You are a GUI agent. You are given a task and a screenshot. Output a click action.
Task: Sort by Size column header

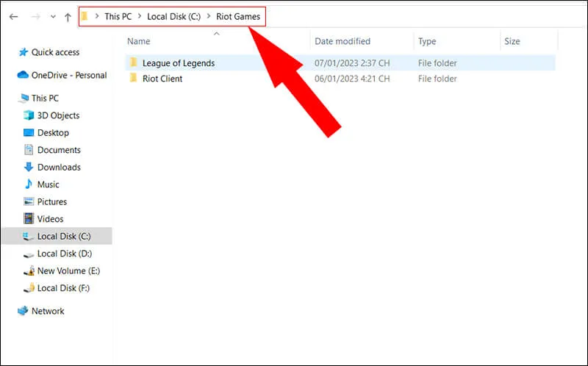pyautogui.click(x=512, y=41)
